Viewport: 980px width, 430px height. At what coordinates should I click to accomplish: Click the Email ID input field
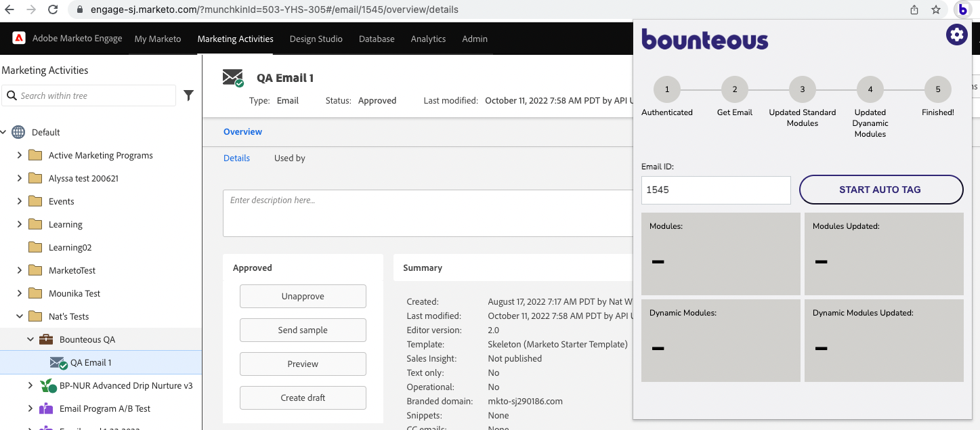(x=716, y=190)
